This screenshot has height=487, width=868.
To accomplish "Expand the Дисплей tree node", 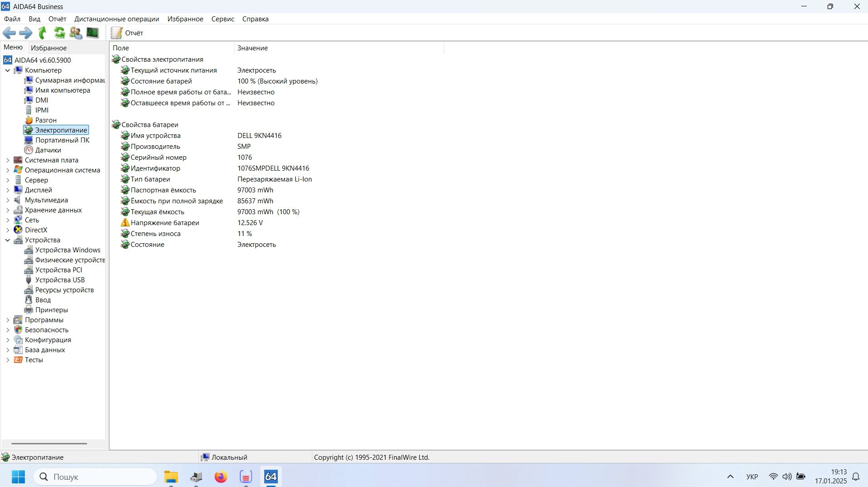I will click(8, 190).
